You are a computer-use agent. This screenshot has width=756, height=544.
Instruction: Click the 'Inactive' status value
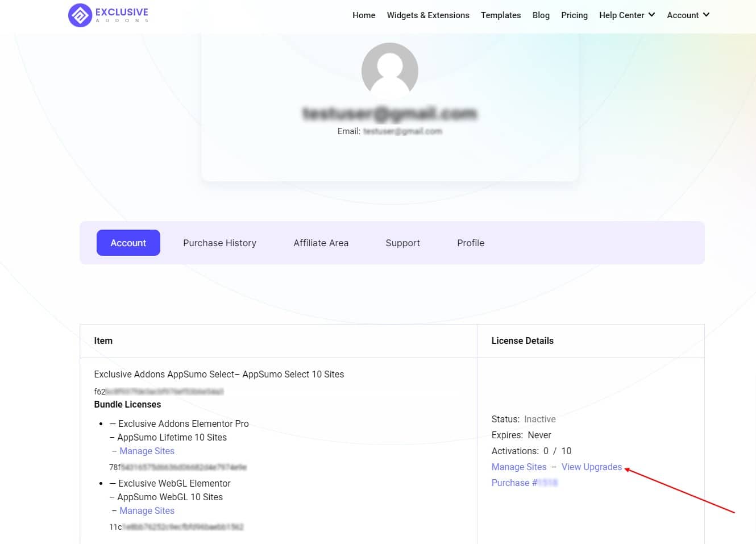point(540,419)
